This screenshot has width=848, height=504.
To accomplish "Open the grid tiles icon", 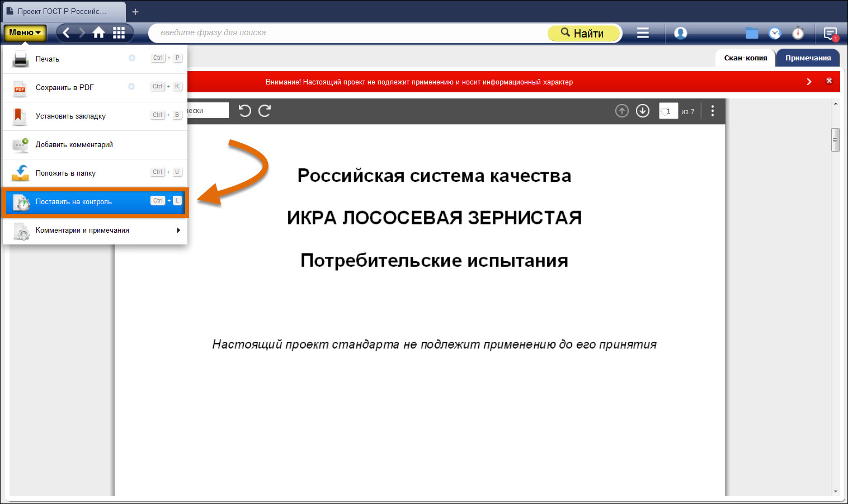I will (x=119, y=32).
